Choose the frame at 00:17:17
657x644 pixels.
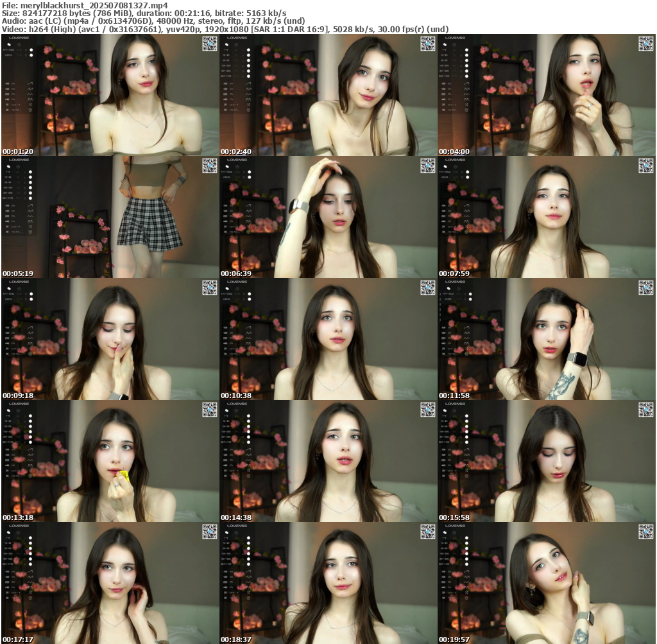coord(110,583)
